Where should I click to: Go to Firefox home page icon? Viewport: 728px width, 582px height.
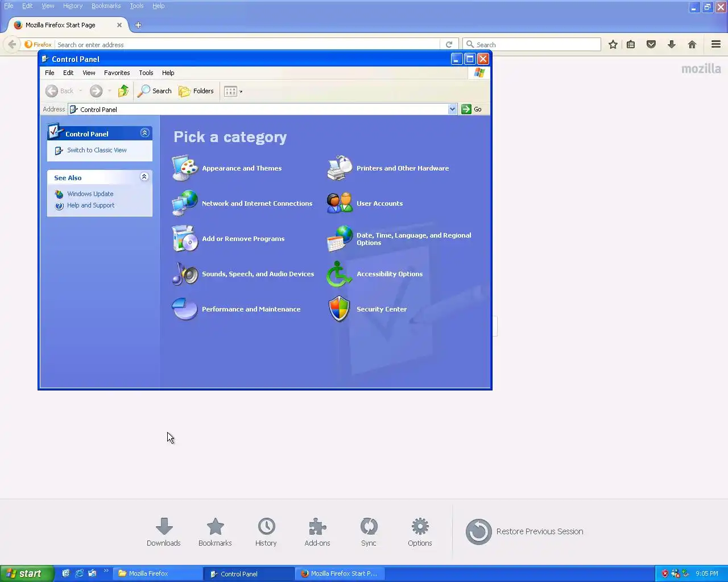click(692, 44)
